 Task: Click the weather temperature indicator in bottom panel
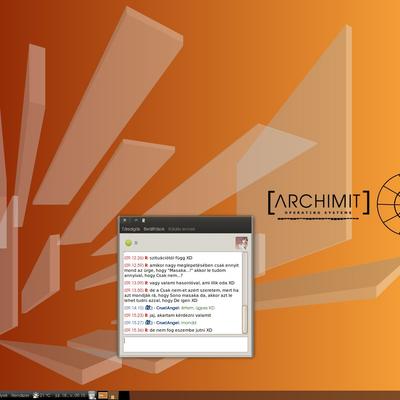click(42, 395)
